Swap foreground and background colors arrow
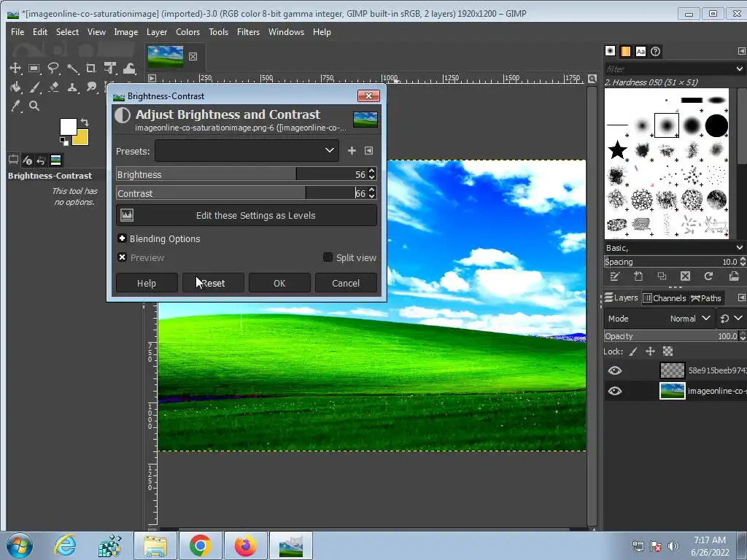Image resolution: width=747 pixels, height=560 pixels. point(85,122)
